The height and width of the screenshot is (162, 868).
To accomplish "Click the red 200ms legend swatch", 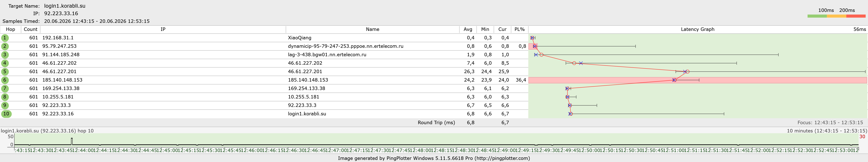I will 856,16.
